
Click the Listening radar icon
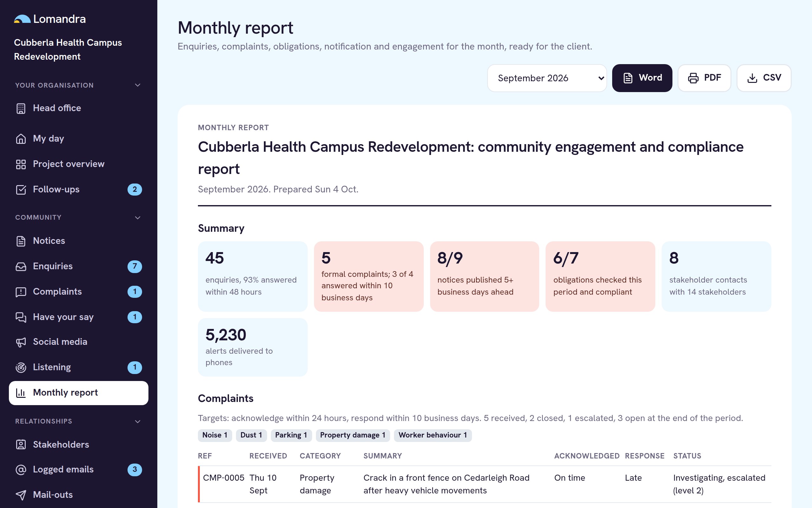tap(21, 368)
